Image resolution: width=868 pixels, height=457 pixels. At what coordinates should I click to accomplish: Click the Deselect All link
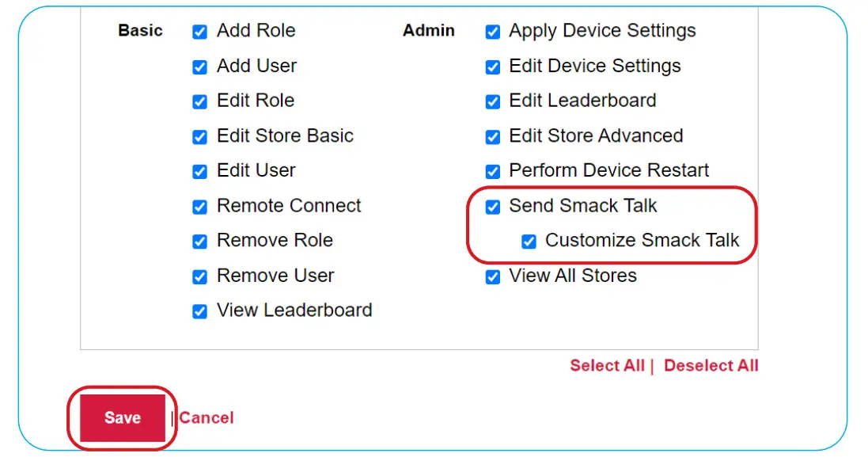pos(711,365)
